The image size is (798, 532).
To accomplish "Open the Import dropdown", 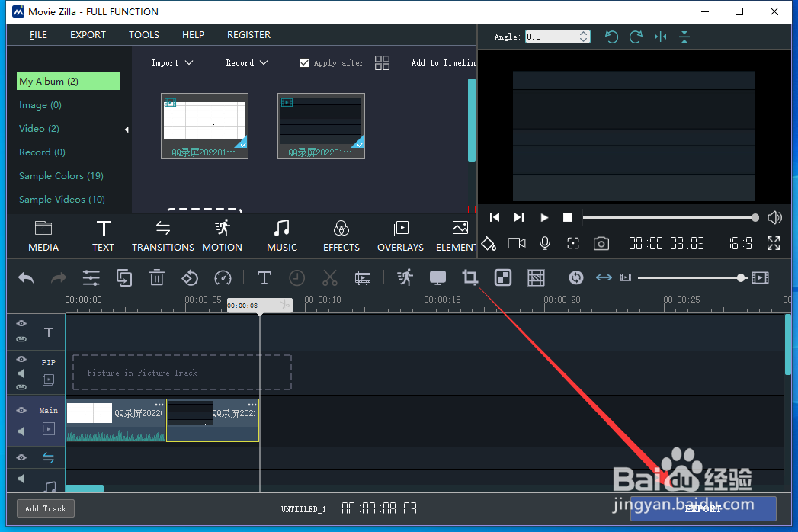I will (172, 62).
